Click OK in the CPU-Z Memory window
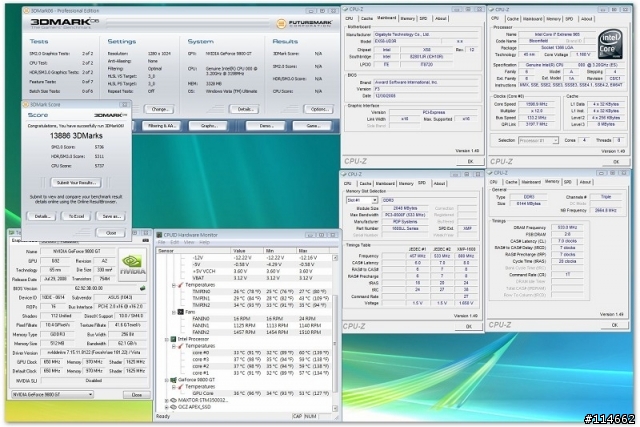The height and width of the screenshot is (427, 640). pos(615,325)
